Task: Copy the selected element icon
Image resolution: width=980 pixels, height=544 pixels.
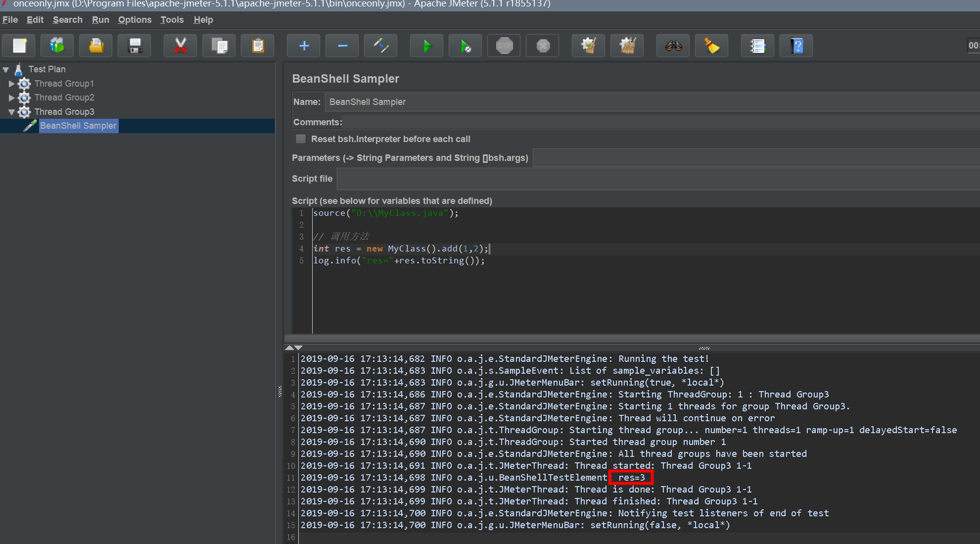Action: [x=219, y=46]
